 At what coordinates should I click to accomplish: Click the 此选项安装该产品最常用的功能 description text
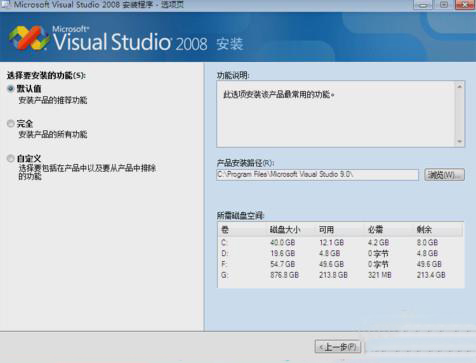[279, 95]
